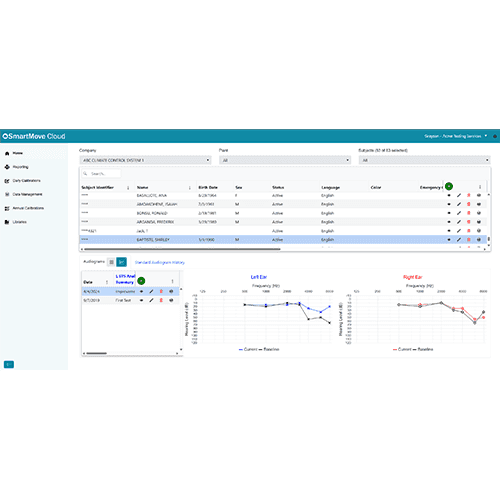Image resolution: width=500 pixels, height=500 pixels.
Task: Open Home in the sidebar
Action: 17,153
